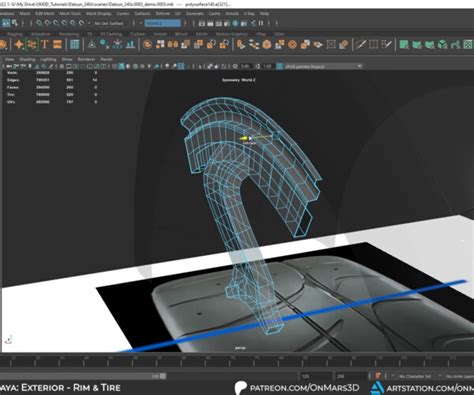The image size is (474, 395).
Task: Click the exposure icon in panel toolbar
Action: (235, 66)
